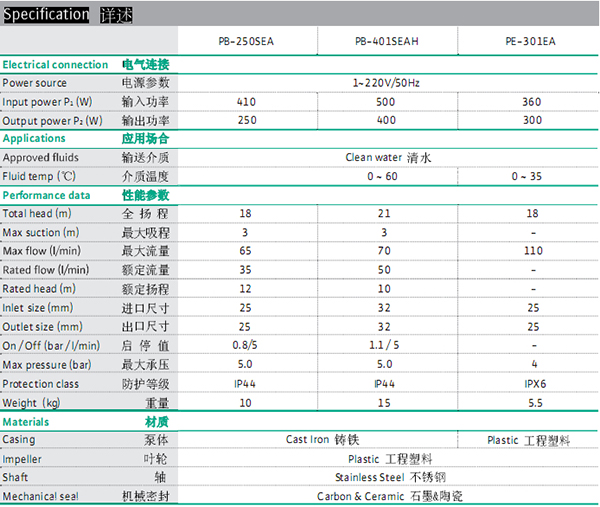This screenshot has width=600, height=507.
Task: Click the Power source row label
Action: [x=35, y=83]
